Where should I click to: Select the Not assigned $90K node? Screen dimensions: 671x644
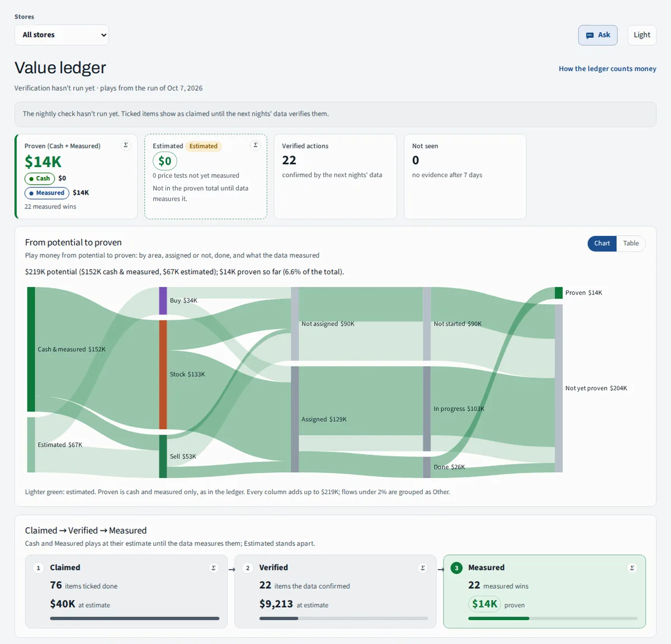pos(295,324)
